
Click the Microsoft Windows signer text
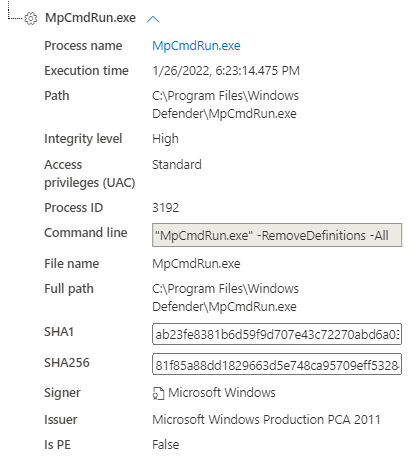[222, 393]
